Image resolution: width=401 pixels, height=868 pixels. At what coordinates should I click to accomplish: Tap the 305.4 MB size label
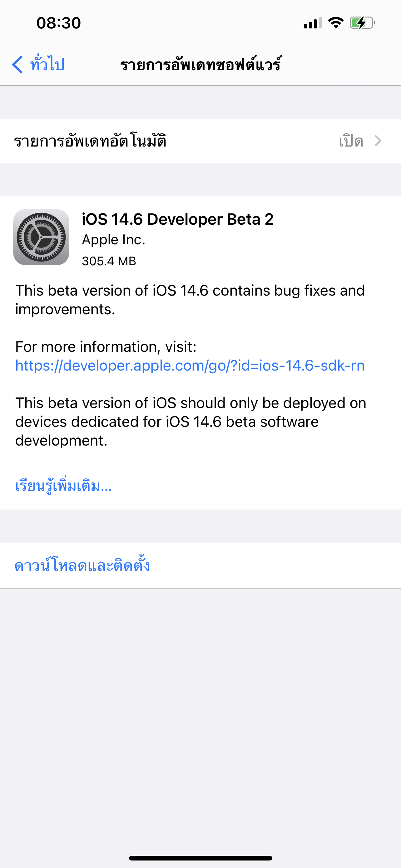point(109,261)
